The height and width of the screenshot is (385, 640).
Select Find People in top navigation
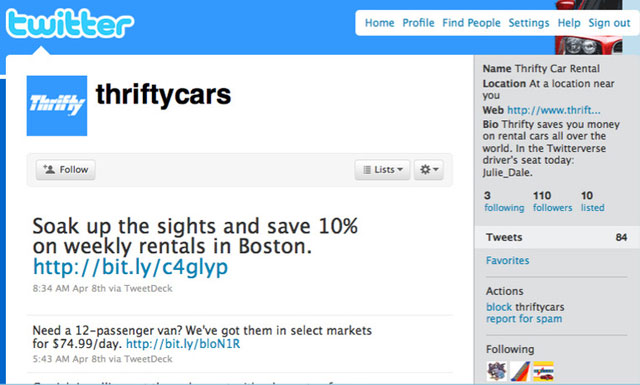point(471,23)
